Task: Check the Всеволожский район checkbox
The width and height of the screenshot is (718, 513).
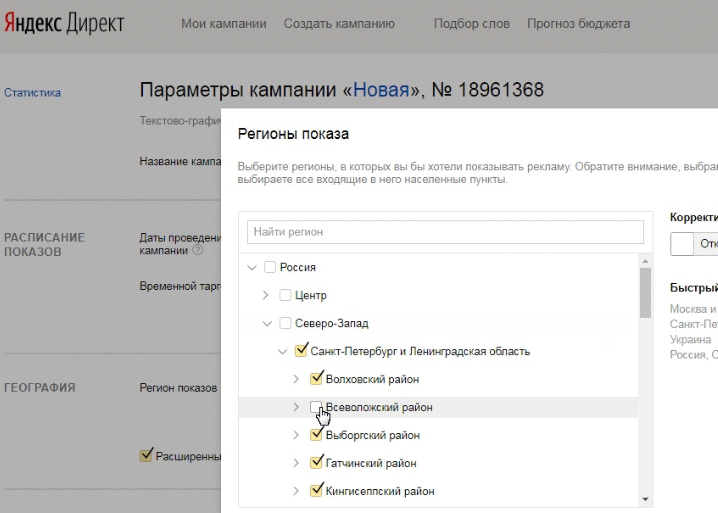Action: pyautogui.click(x=317, y=407)
